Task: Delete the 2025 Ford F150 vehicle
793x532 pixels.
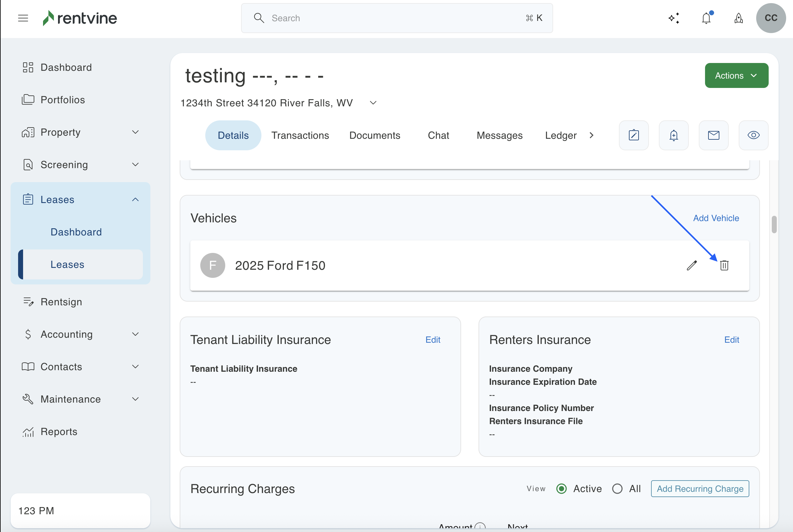Action: click(x=724, y=265)
